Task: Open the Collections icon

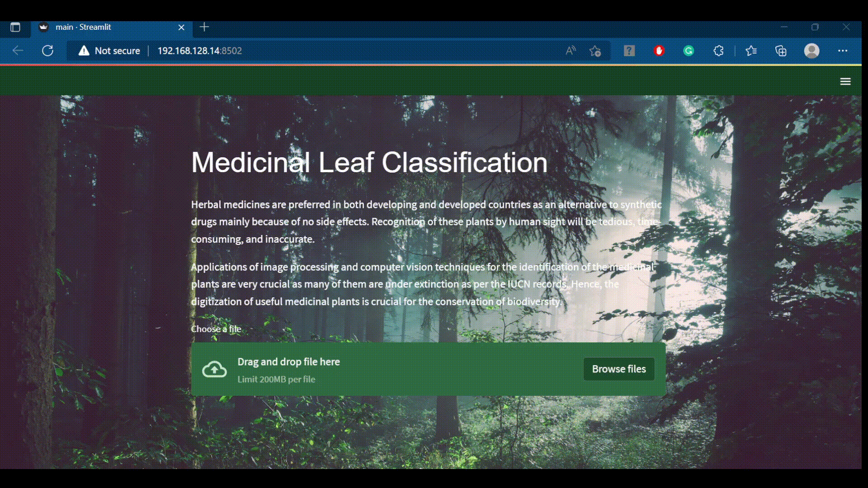Action: pyautogui.click(x=781, y=51)
